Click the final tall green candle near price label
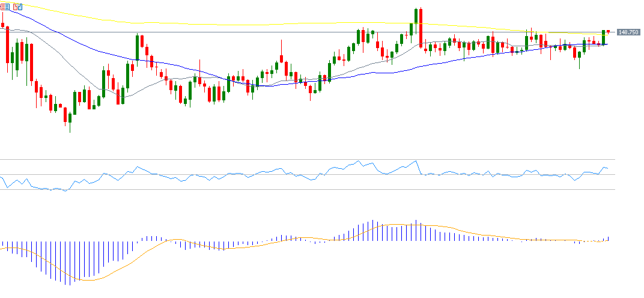The image size is (644, 298). [x=603, y=37]
